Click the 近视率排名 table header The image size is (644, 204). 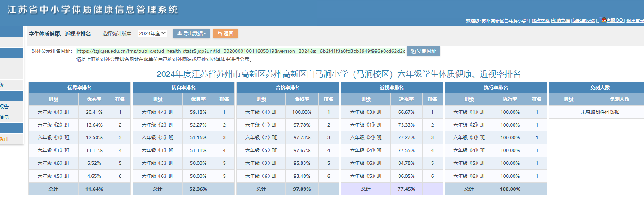[392, 88]
